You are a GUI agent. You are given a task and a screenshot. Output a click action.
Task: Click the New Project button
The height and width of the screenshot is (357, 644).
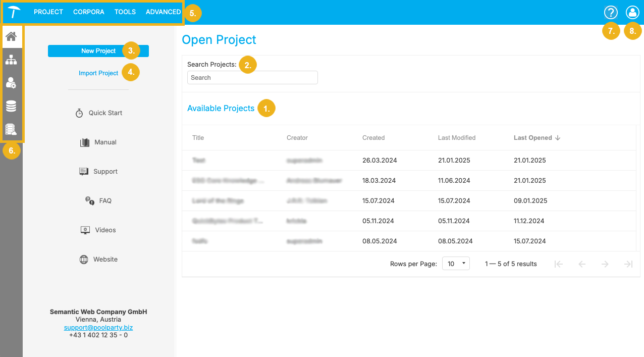pyautogui.click(x=98, y=50)
